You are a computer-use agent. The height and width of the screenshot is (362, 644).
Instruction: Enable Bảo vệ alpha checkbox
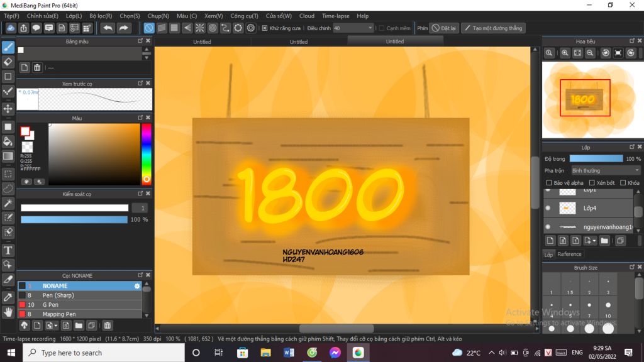(x=548, y=183)
